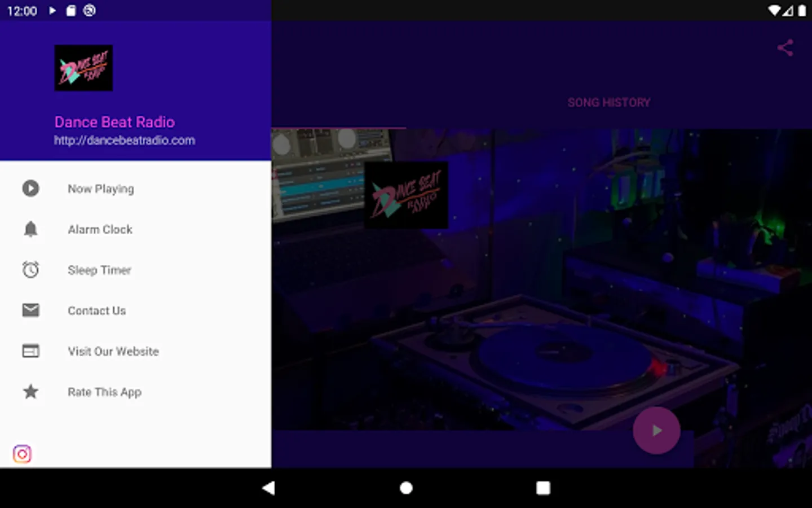Open the Now Playing menu entry
Image resolution: width=812 pixels, height=508 pixels.
135,189
